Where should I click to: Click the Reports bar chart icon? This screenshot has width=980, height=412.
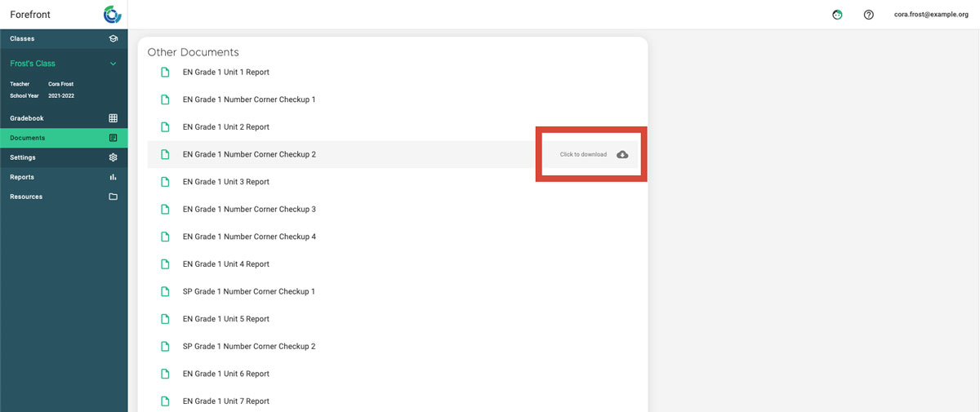(x=113, y=177)
